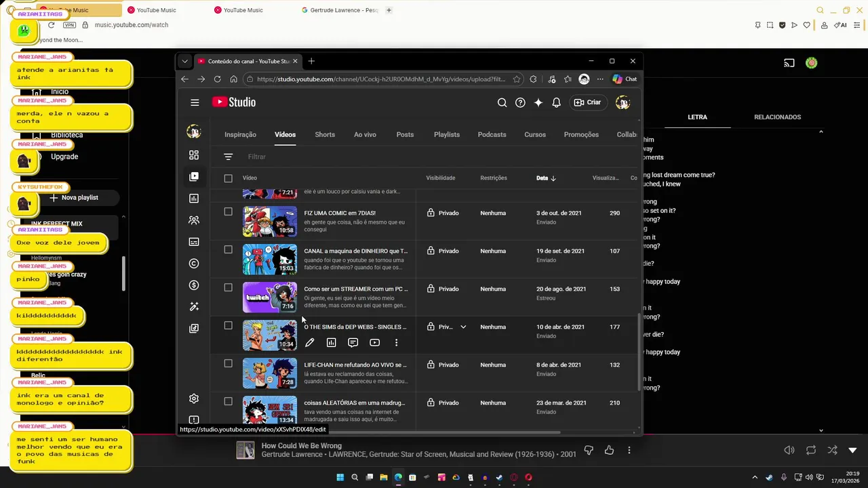Open three-dot options on THE SIMS video row
Image resolution: width=868 pixels, height=488 pixels.
coord(396,343)
